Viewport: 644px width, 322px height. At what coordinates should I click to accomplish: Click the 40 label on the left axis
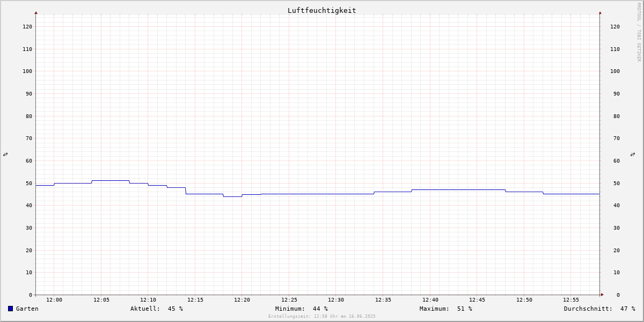pyautogui.click(x=29, y=205)
